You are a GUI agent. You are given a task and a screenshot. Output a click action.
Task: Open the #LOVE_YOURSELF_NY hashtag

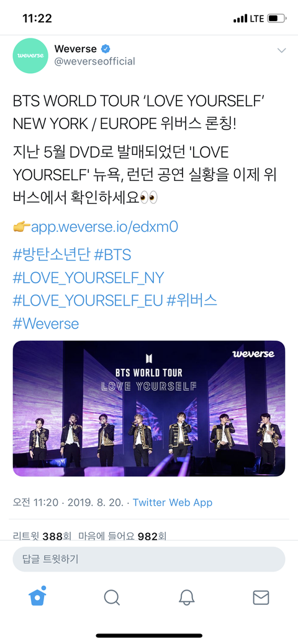89,278
